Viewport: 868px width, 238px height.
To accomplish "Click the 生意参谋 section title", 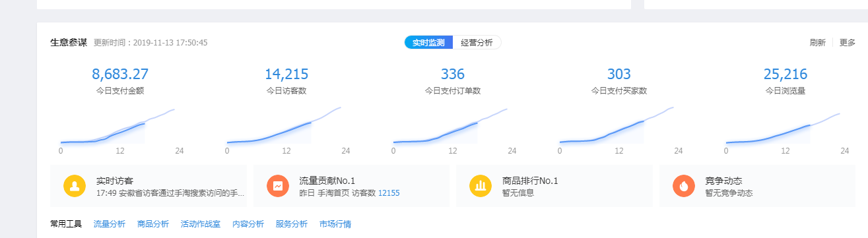I will pos(69,43).
